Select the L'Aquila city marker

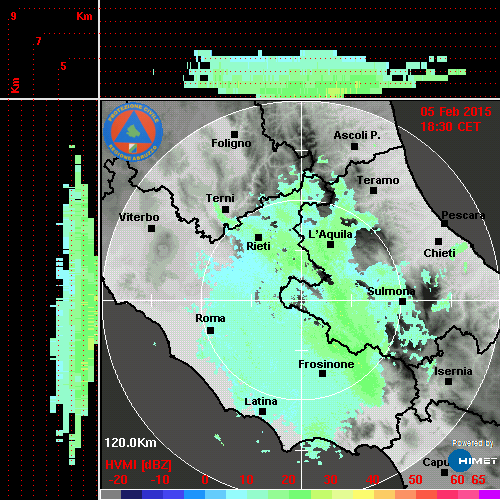pos(330,244)
